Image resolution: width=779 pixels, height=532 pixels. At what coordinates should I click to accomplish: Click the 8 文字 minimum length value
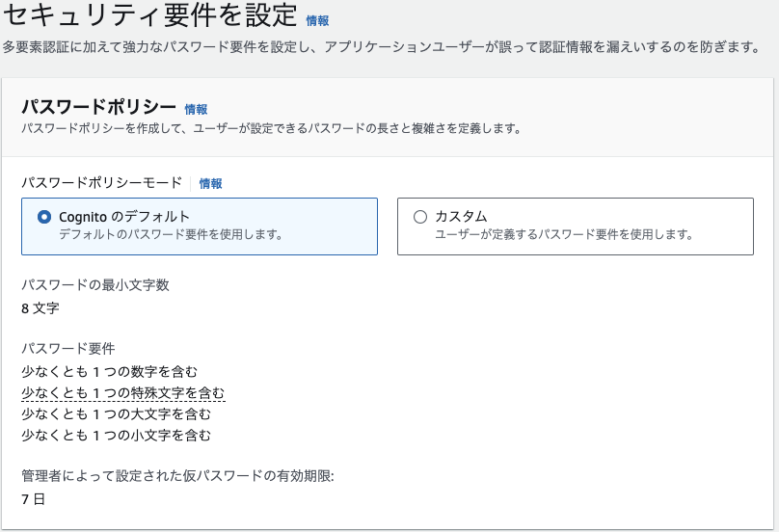pyautogui.click(x=40, y=308)
